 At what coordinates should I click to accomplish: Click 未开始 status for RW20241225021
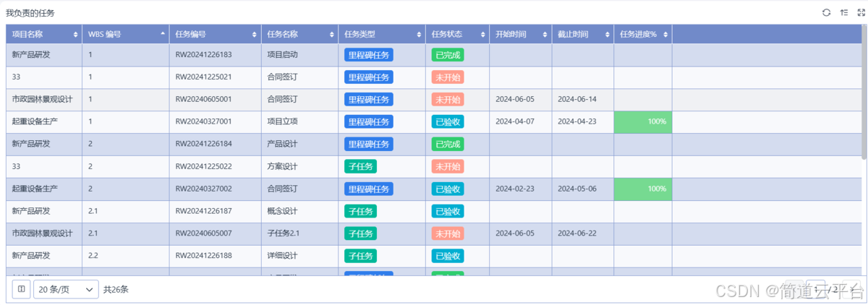(448, 77)
